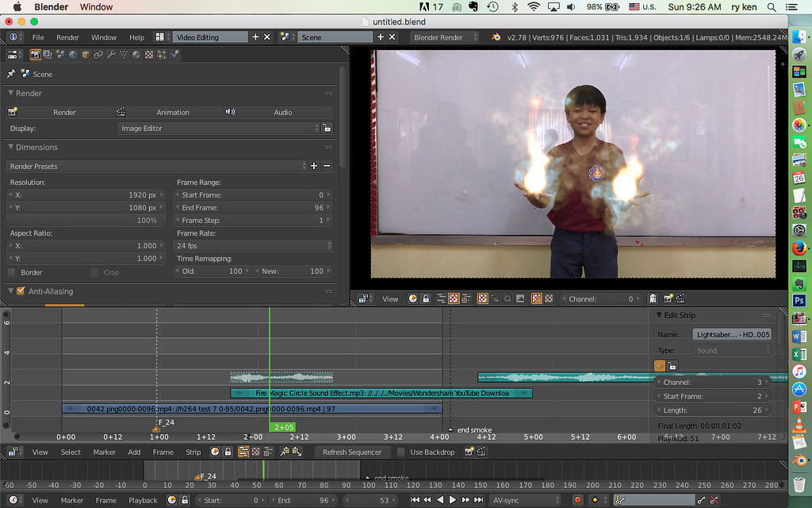Open the Physics properties tab

point(174,55)
